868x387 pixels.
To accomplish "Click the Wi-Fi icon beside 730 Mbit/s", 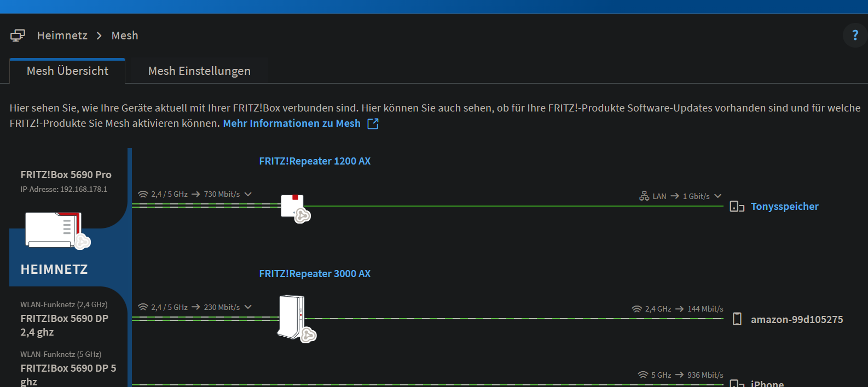I will [143, 194].
